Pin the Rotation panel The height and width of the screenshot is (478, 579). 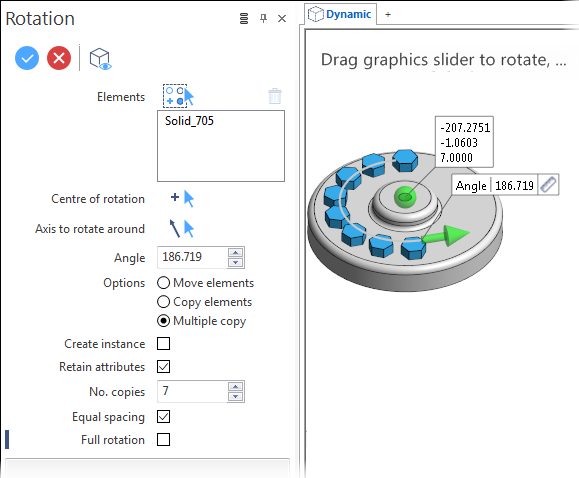[263, 18]
